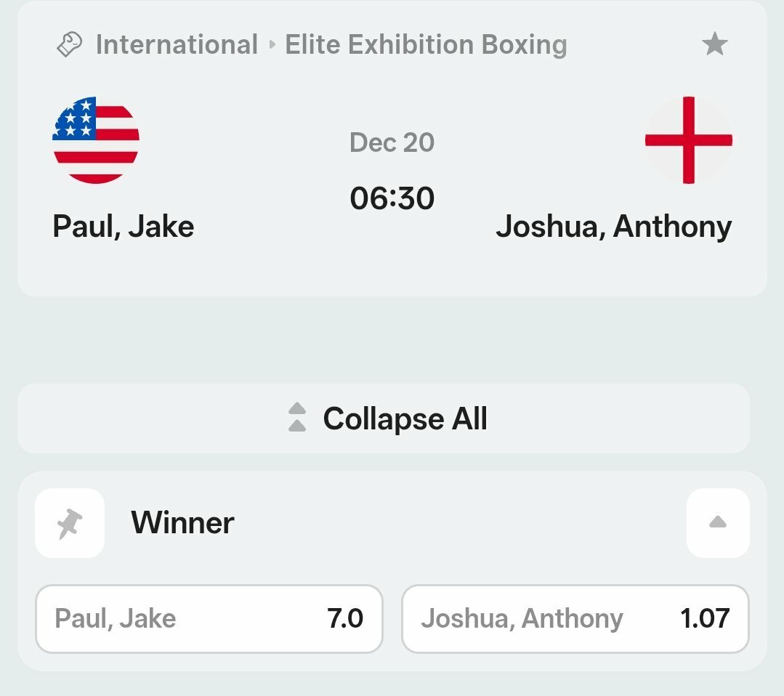The width and height of the screenshot is (784, 696).
Task: Open the International breadcrumb link
Action: (x=177, y=45)
